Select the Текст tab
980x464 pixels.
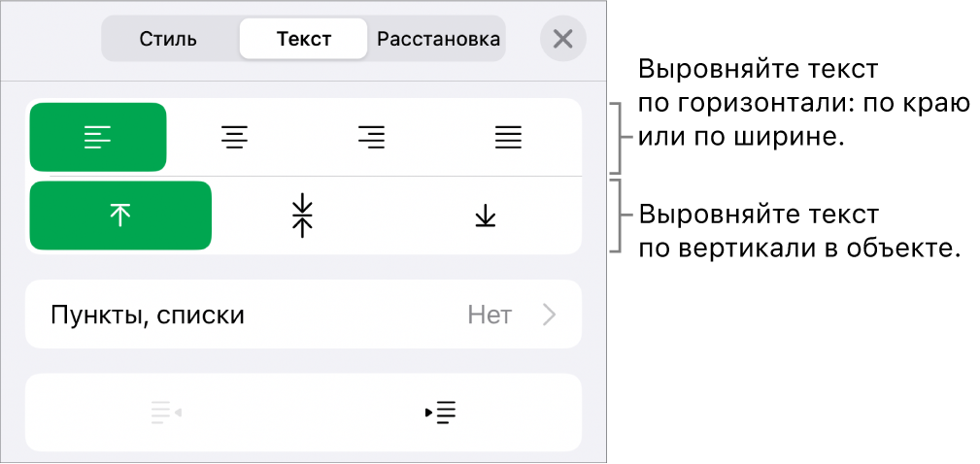pyautogui.click(x=304, y=40)
